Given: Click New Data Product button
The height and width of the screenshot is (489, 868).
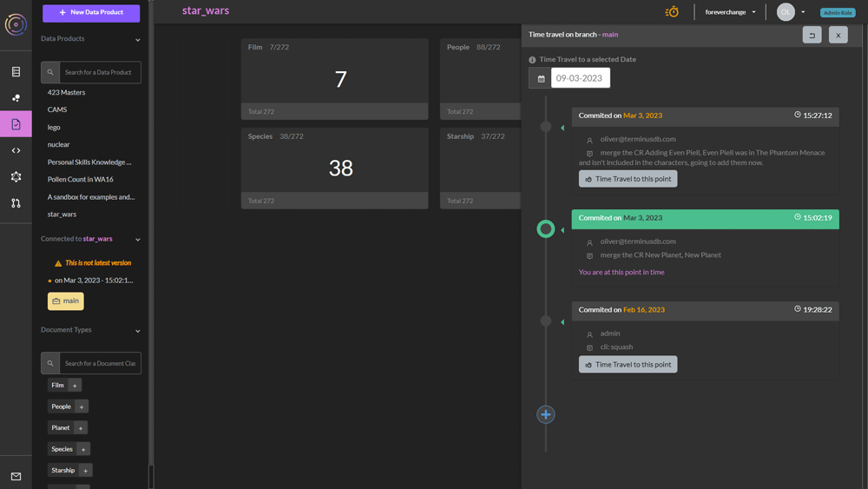Looking at the screenshot, I should (91, 12).
